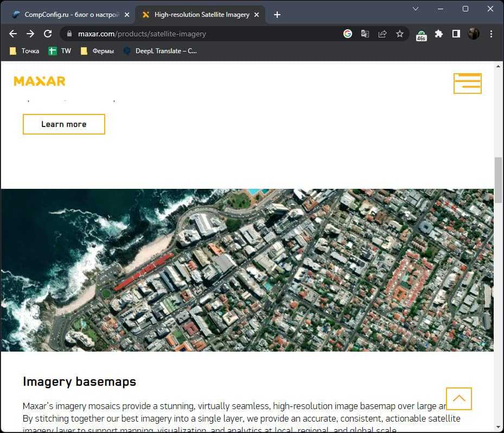Click the satellite city imagery banner
Image resolution: width=504 pixels, height=433 pixels.
[x=247, y=270]
